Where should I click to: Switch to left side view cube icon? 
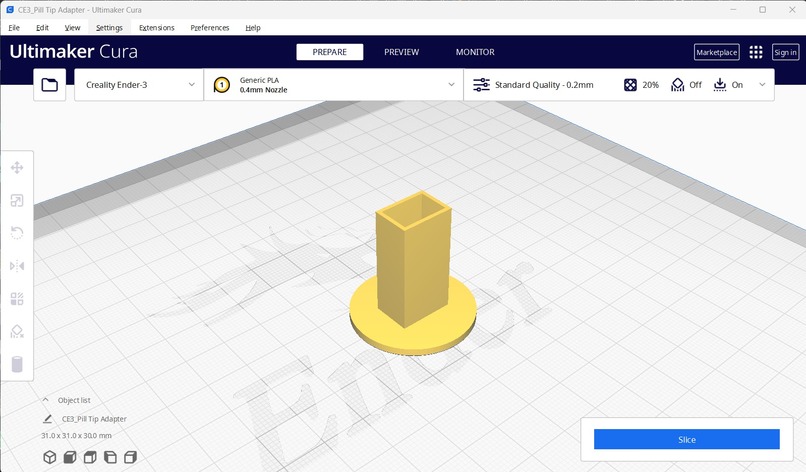(110, 457)
